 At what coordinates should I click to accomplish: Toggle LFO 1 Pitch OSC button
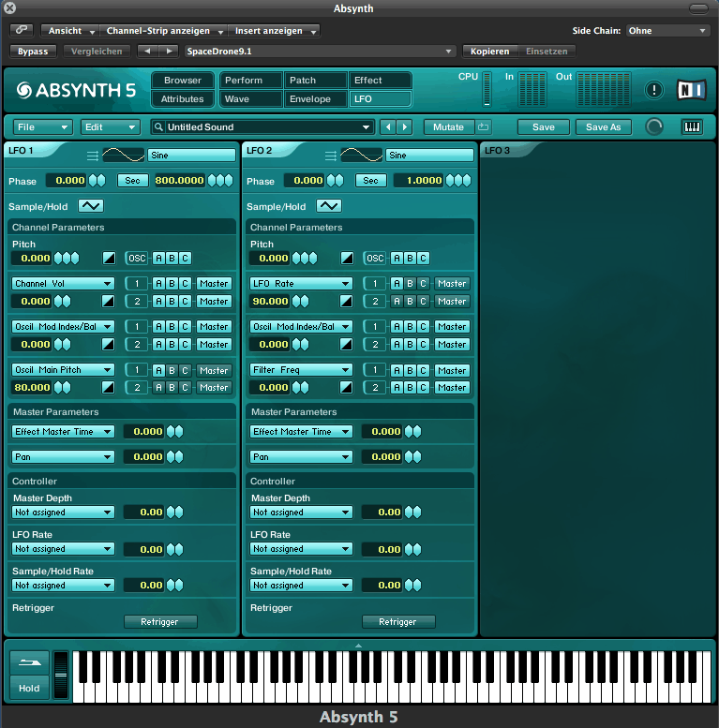[137, 258]
